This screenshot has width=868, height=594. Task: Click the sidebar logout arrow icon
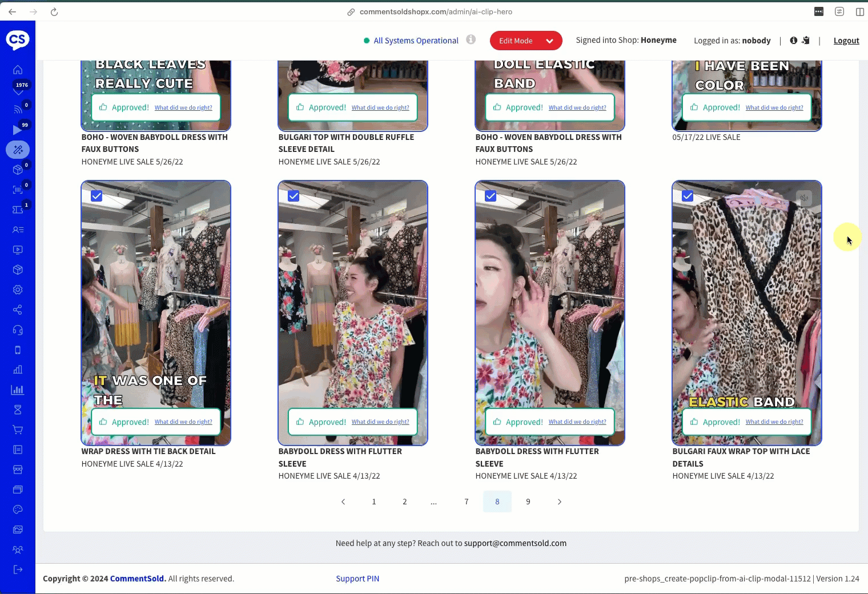(18, 569)
